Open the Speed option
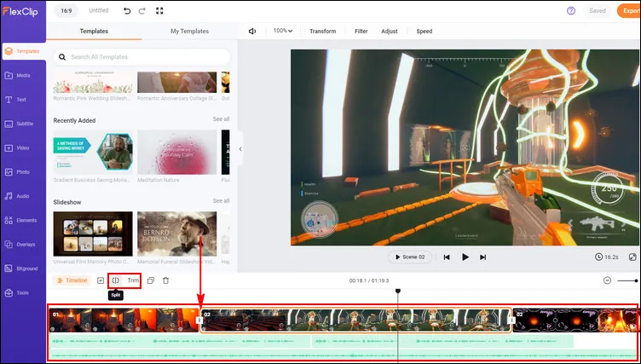This screenshot has width=641, height=364. tap(424, 31)
